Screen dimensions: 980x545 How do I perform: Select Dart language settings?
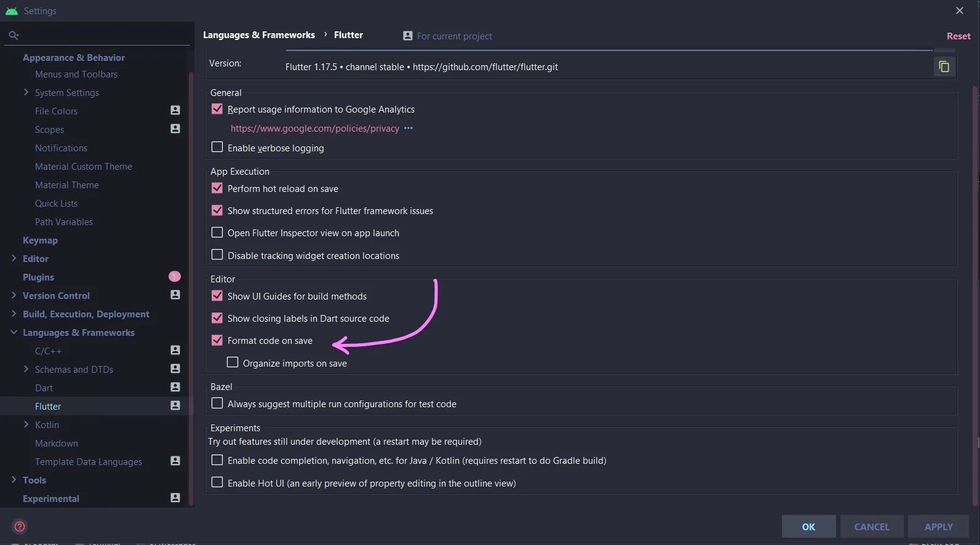click(x=44, y=388)
